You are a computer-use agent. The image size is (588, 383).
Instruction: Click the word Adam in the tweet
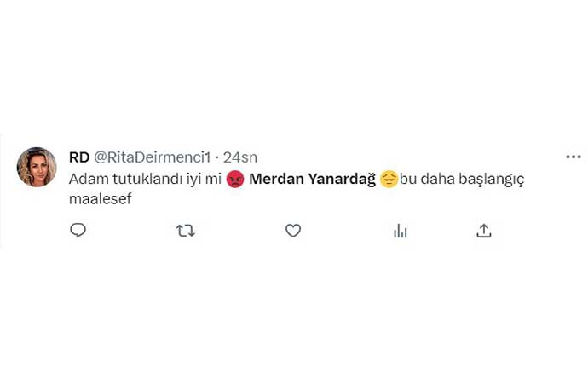pyautogui.click(x=84, y=180)
